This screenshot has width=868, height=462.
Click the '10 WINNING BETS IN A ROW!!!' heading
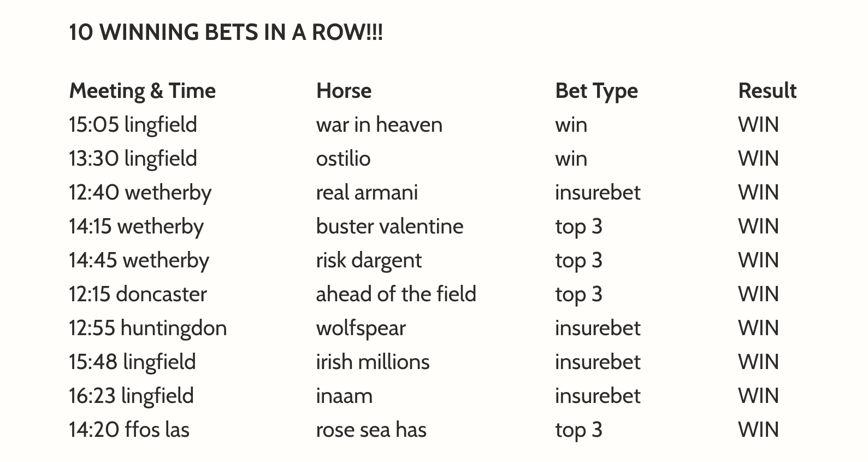(226, 32)
